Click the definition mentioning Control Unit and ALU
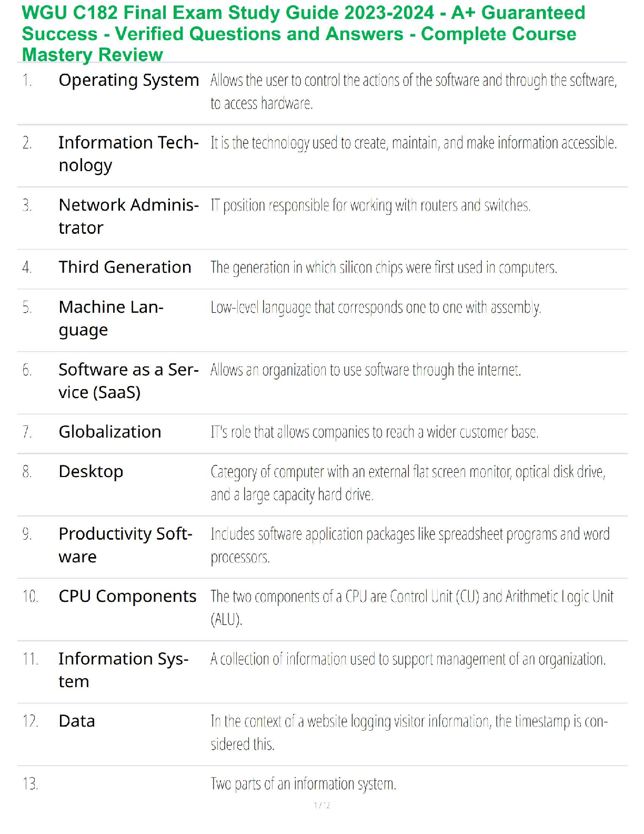The height and width of the screenshot is (834, 644). (412, 608)
